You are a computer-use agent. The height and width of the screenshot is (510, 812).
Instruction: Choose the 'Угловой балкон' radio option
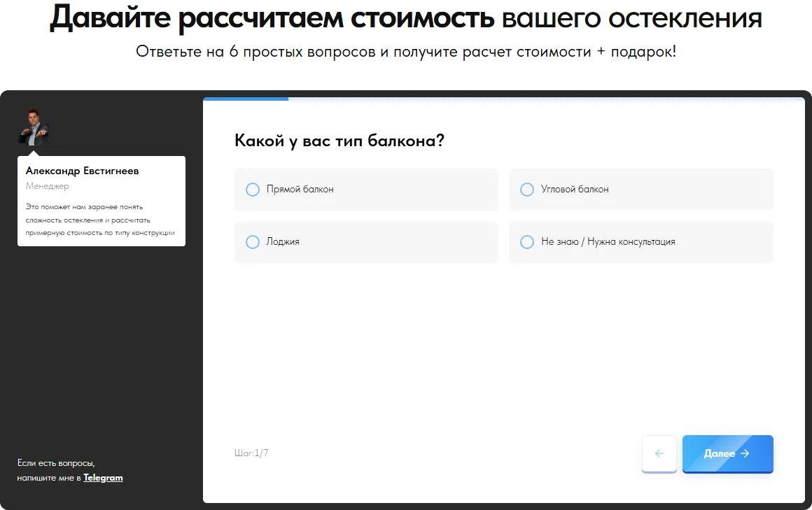click(640, 190)
